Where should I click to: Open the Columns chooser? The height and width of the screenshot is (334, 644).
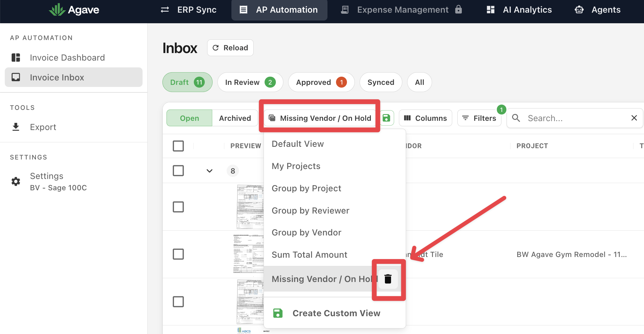click(x=425, y=118)
